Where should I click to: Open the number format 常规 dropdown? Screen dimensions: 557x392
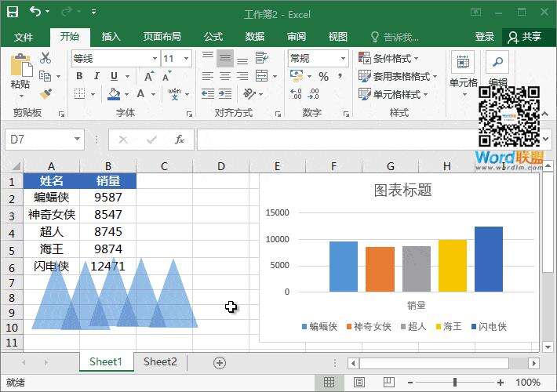click(x=343, y=59)
